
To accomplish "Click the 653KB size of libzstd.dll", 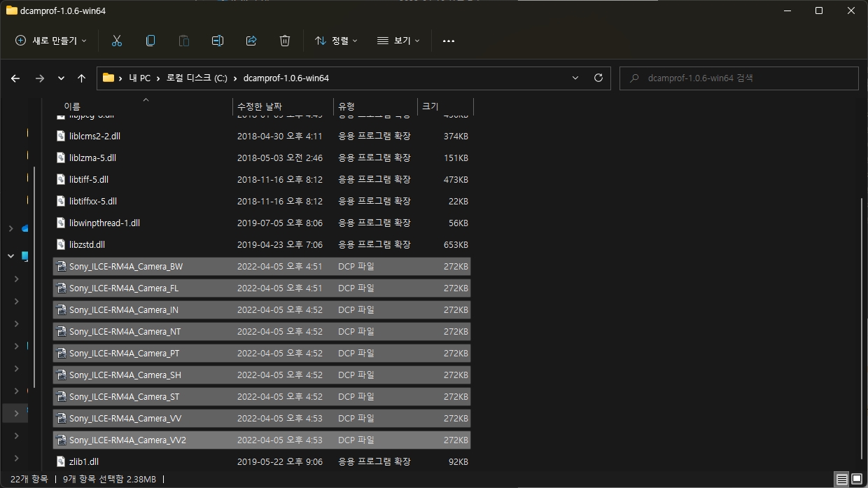I will 456,244.
